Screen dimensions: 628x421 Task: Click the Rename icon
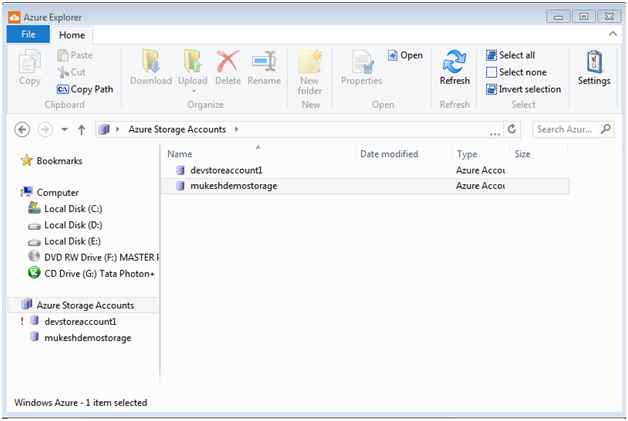click(x=264, y=61)
